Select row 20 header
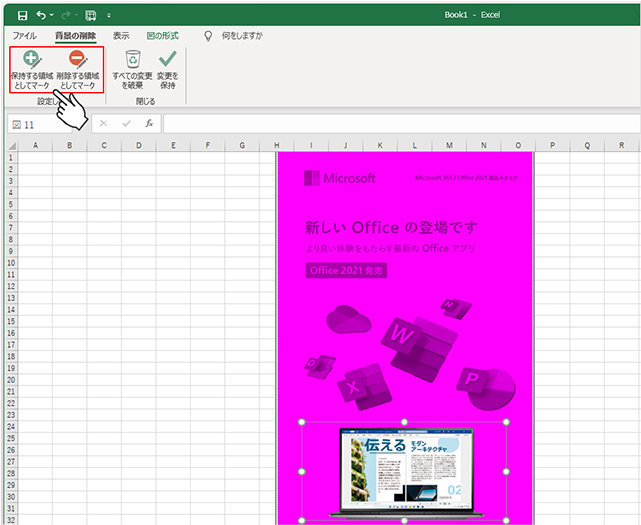The width and height of the screenshot is (641, 525). (11, 380)
